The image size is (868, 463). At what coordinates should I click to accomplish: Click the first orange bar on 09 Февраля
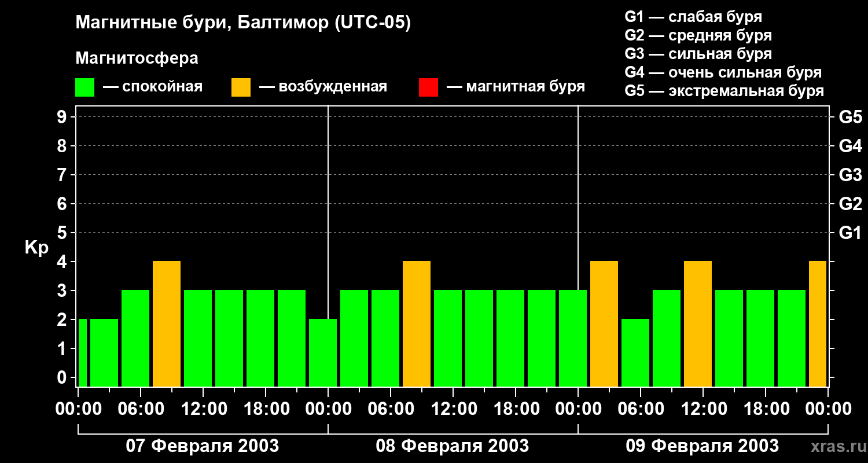point(604,324)
